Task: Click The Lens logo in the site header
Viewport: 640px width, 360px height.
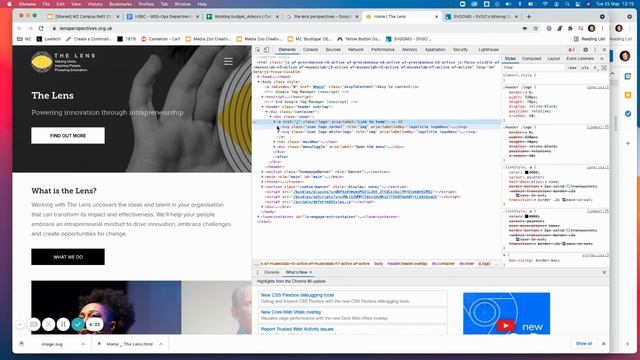Action: click(63, 62)
